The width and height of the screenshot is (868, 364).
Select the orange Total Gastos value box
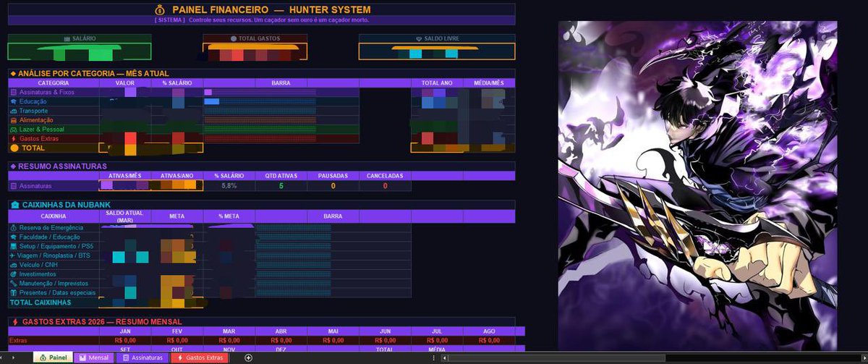tap(255, 51)
